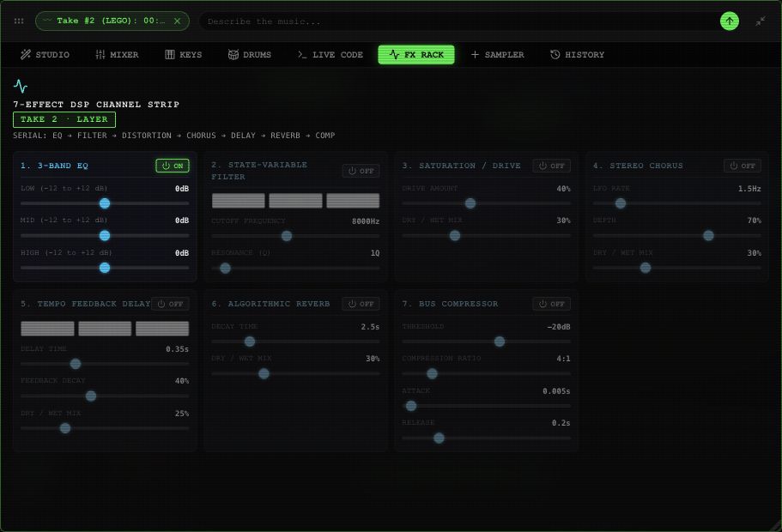Adjust the EQ LOW band slider
The image size is (782, 532).
105,203
